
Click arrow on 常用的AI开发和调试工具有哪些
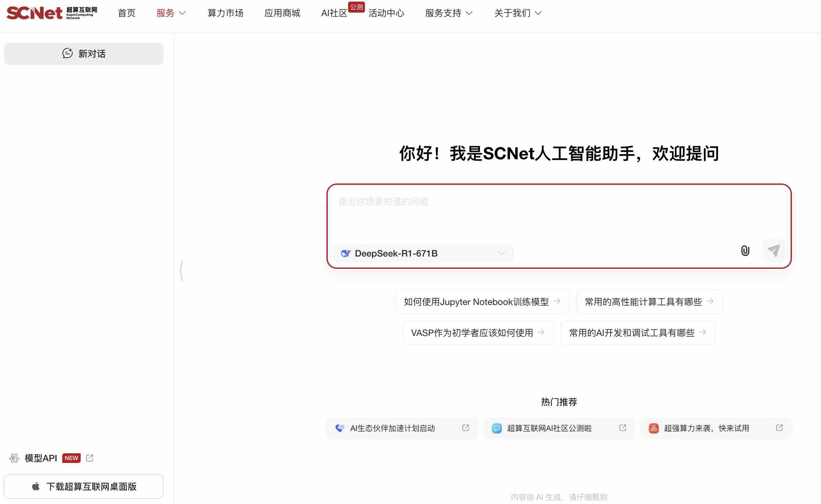click(703, 332)
